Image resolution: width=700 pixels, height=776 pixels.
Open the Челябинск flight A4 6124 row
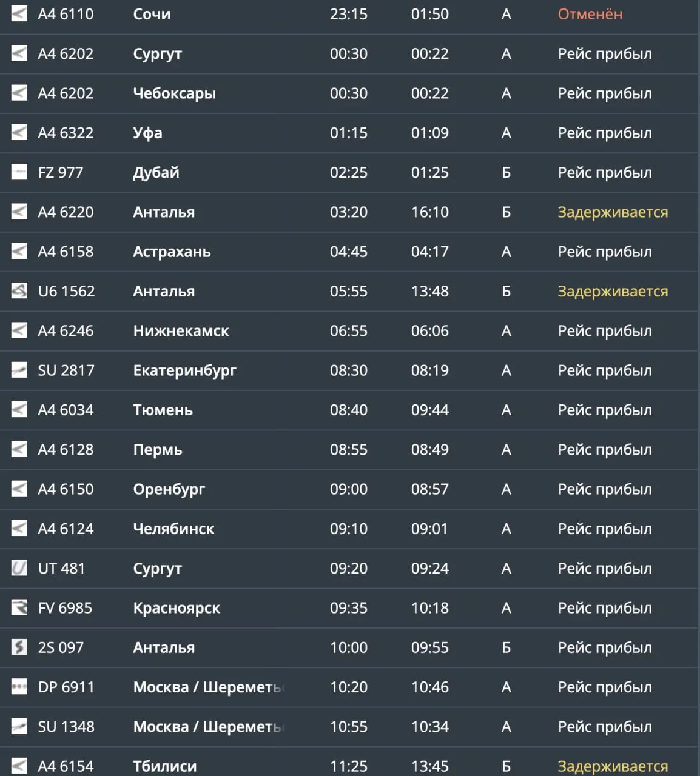349,529
